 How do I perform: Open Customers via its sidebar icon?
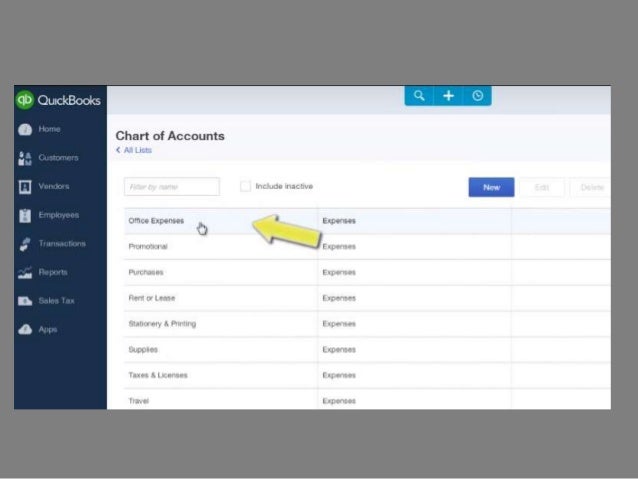pyautogui.click(x=25, y=158)
